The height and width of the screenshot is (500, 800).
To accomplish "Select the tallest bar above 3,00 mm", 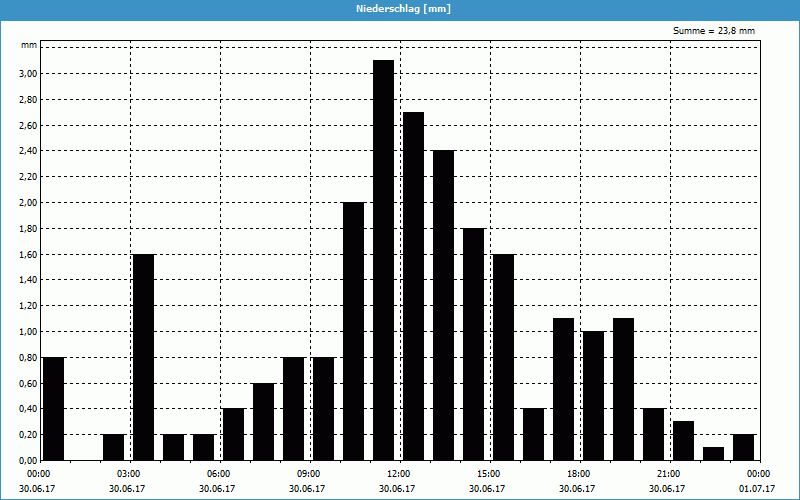I will pos(383,260).
